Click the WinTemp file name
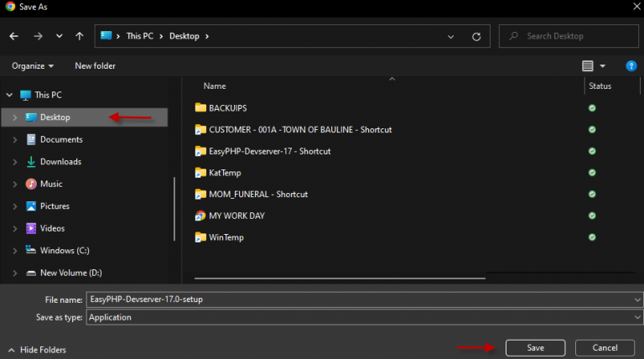The image size is (644, 359). tap(226, 237)
